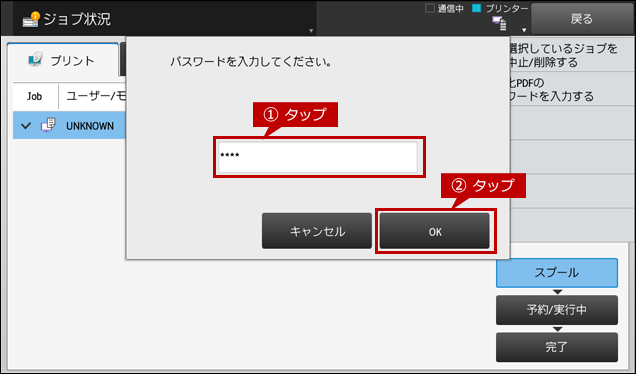The height and width of the screenshot is (374, 636).
Task: Click the ユーザー/モード column header
Action: click(95, 96)
